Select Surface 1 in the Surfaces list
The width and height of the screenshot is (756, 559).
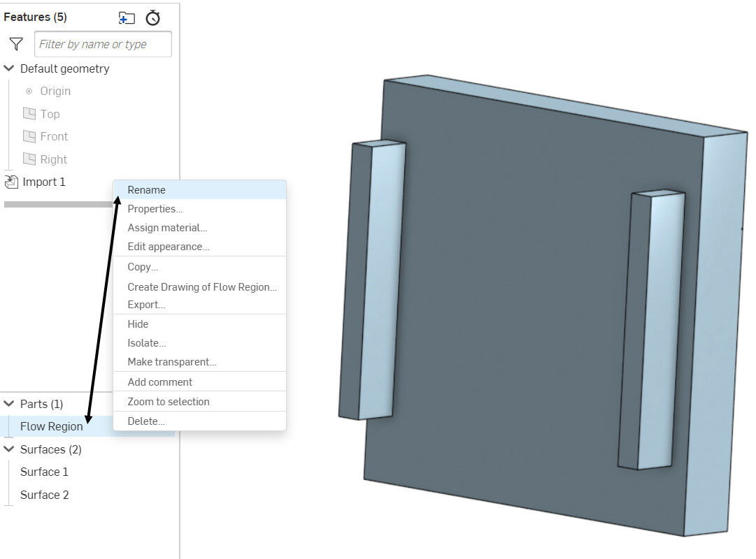pos(44,472)
